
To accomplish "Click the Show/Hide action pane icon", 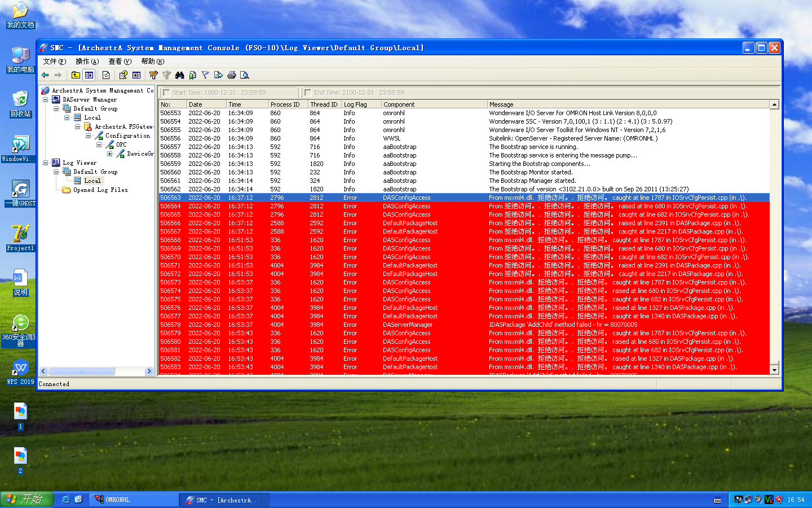I will click(136, 75).
